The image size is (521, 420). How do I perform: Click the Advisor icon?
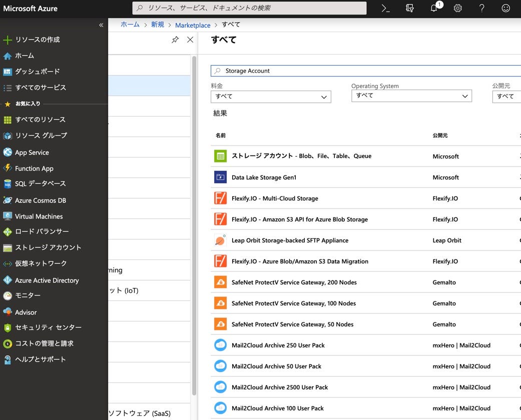[8, 312]
